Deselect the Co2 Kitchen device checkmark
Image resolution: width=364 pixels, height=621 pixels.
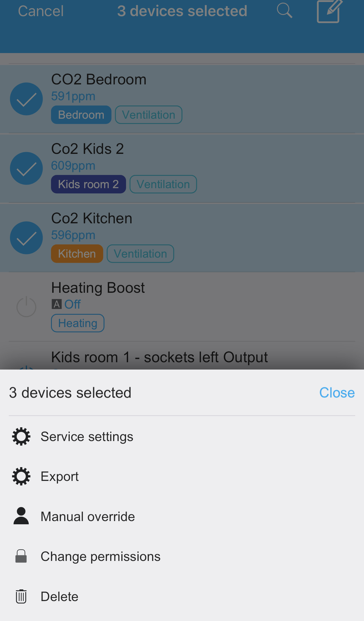click(26, 238)
